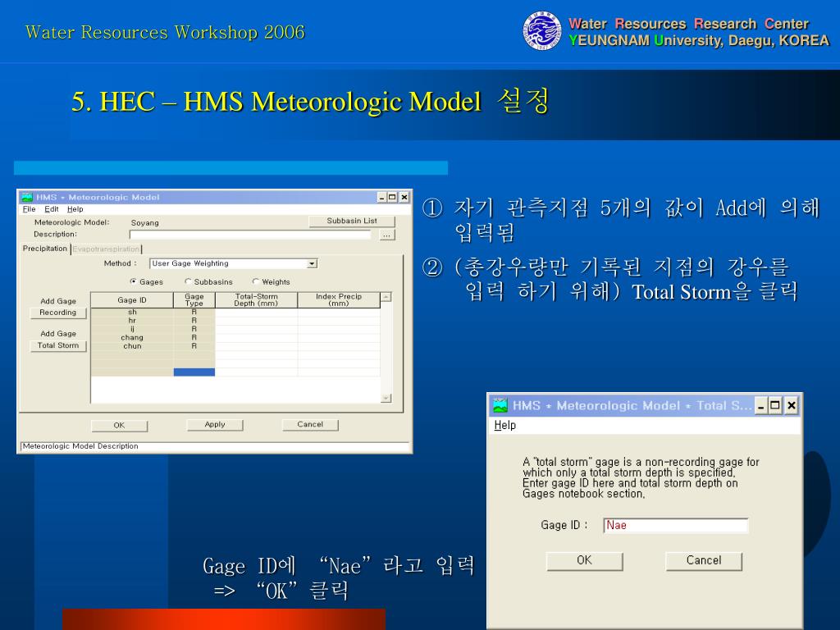Switch to the Evapotranspiration tab
Image resolution: width=840 pixels, height=630 pixels.
point(106,249)
